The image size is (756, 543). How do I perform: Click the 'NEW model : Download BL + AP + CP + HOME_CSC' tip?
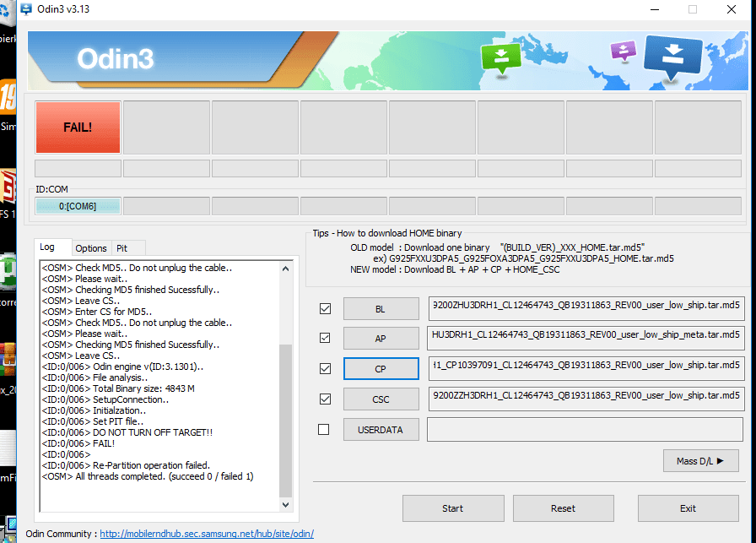455,269
